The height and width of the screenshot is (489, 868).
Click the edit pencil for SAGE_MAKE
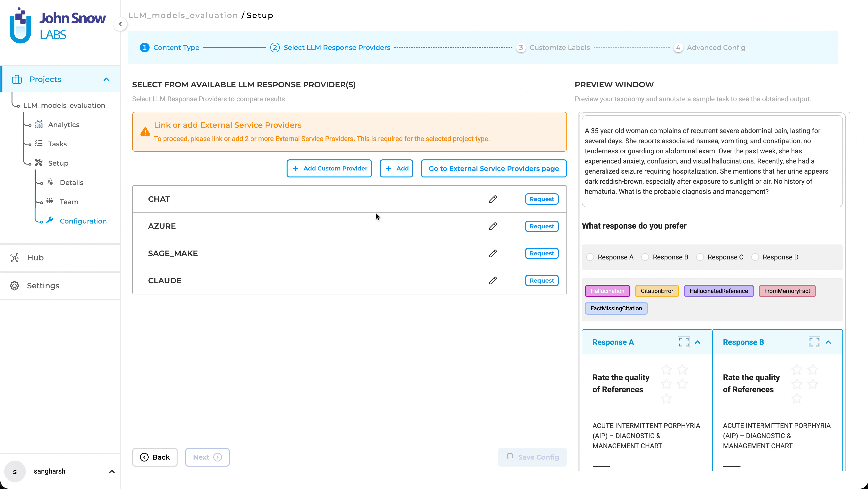point(493,253)
